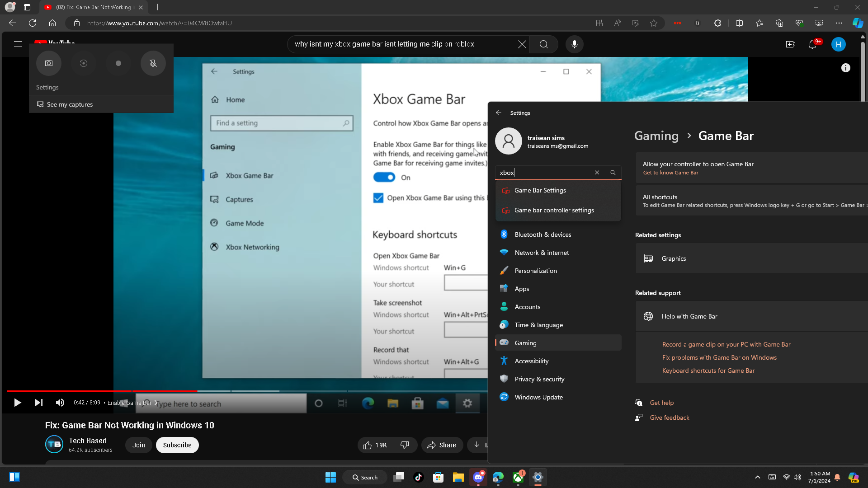Click the YouTube search magnifier button

(544, 44)
